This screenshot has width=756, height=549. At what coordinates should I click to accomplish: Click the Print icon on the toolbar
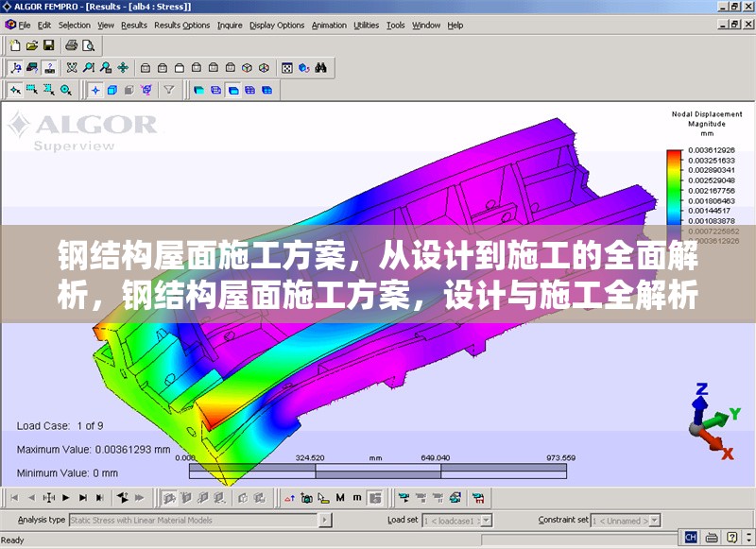72,44
